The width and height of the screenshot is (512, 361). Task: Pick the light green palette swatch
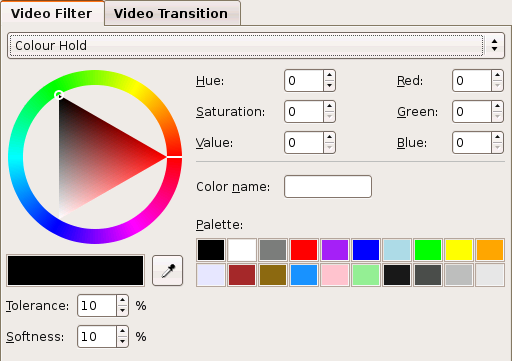point(366,275)
